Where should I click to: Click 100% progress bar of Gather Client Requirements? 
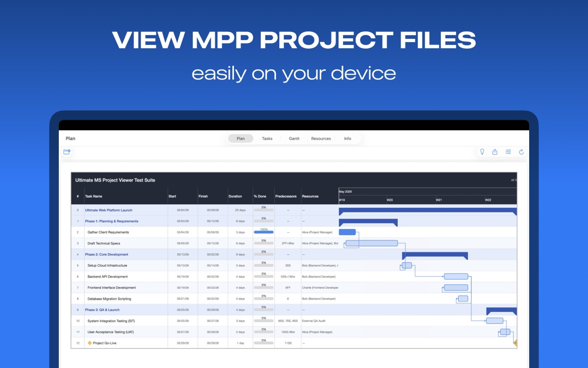point(264,232)
